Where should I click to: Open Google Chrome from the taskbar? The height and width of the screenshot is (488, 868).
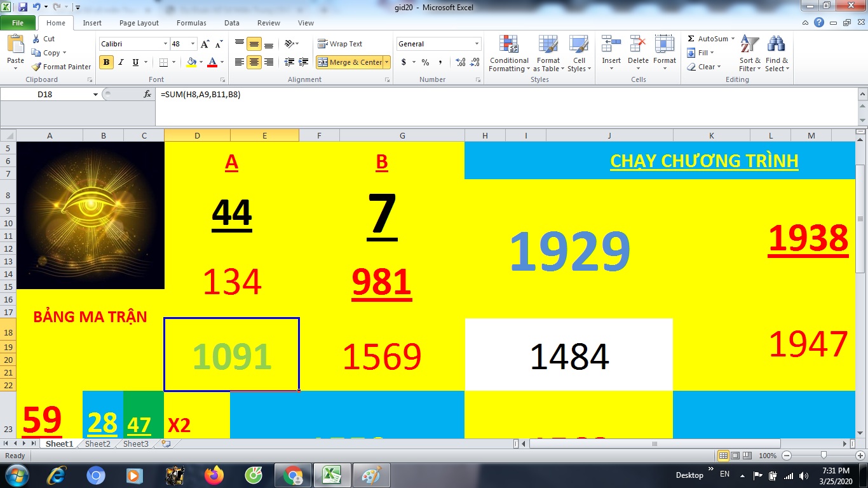pos(293,475)
